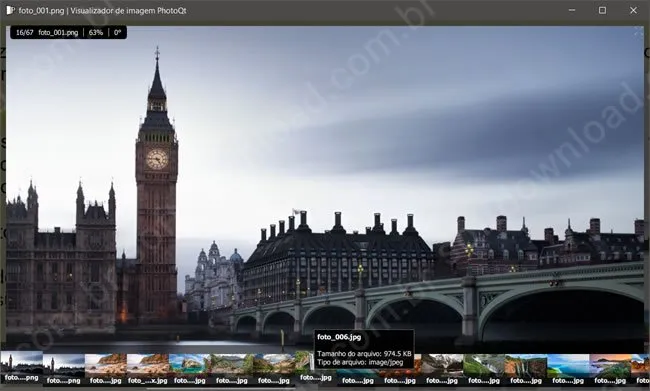Click the thumbnail strip horizontal scrollbar
Screen dimensions: 650x391
pyautogui.click(x=220, y=389)
